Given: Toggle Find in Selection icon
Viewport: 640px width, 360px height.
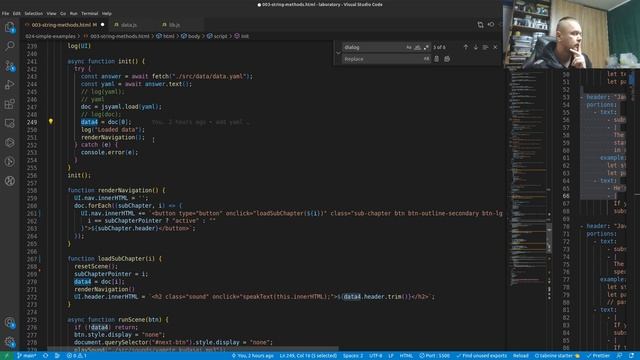Looking at the screenshot, I should point(485,47).
